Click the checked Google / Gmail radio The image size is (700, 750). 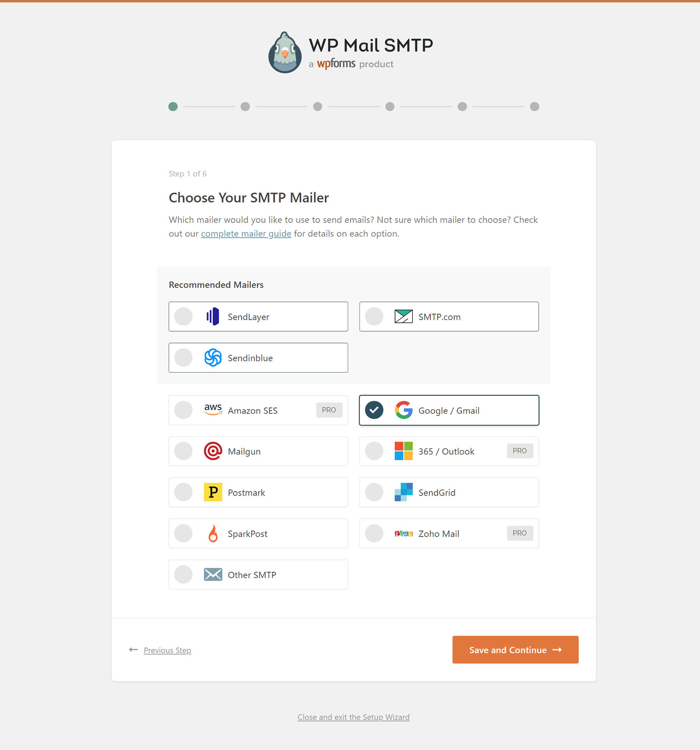[x=374, y=410]
